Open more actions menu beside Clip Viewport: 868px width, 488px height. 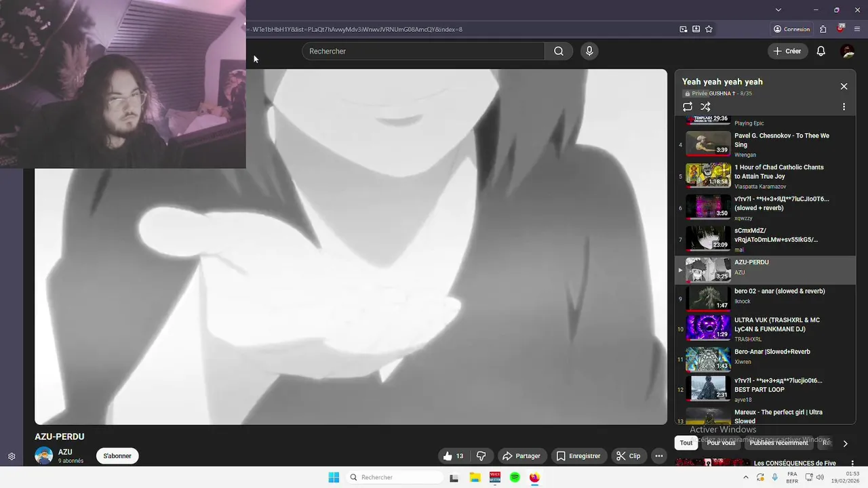click(658, 456)
